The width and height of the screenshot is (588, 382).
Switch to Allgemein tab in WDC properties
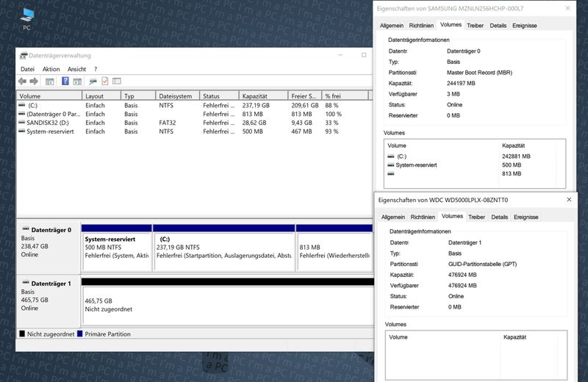(x=393, y=217)
